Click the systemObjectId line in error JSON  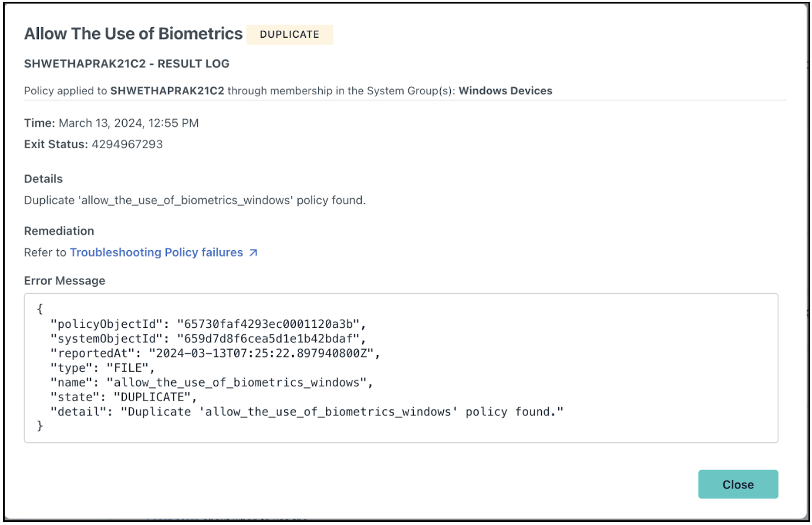[x=208, y=339]
